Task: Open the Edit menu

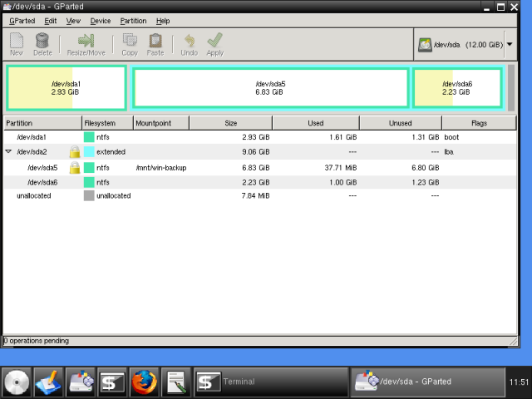Action: [x=51, y=21]
